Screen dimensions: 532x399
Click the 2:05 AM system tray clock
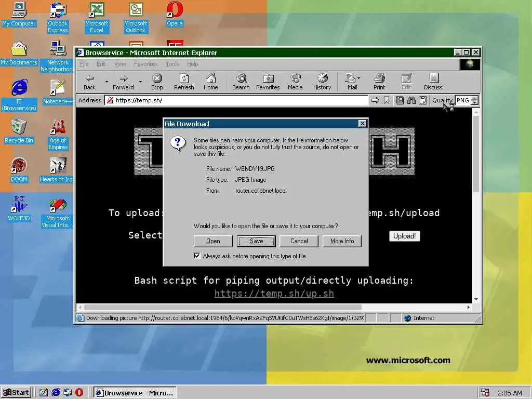pyautogui.click(x=510, y=393)
